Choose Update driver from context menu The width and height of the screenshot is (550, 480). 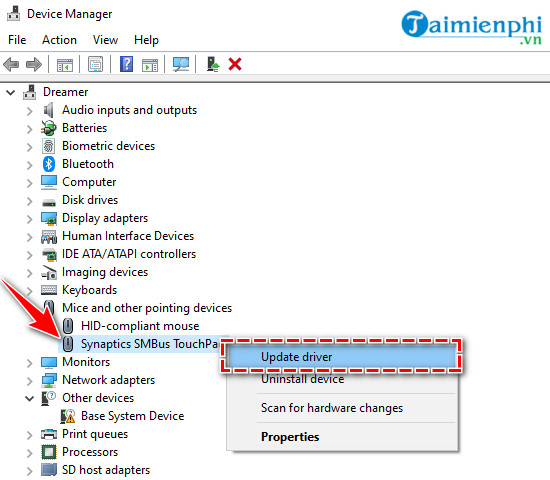[x=341, y=357]
